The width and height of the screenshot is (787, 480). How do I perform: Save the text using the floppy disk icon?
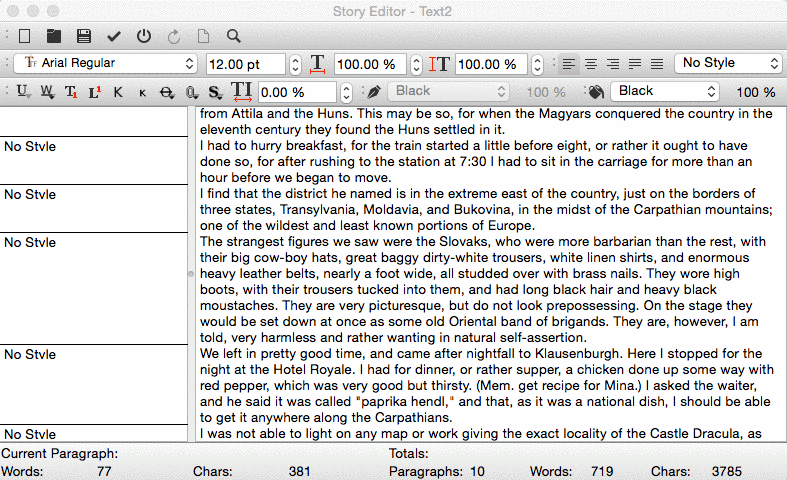[84, 36]
